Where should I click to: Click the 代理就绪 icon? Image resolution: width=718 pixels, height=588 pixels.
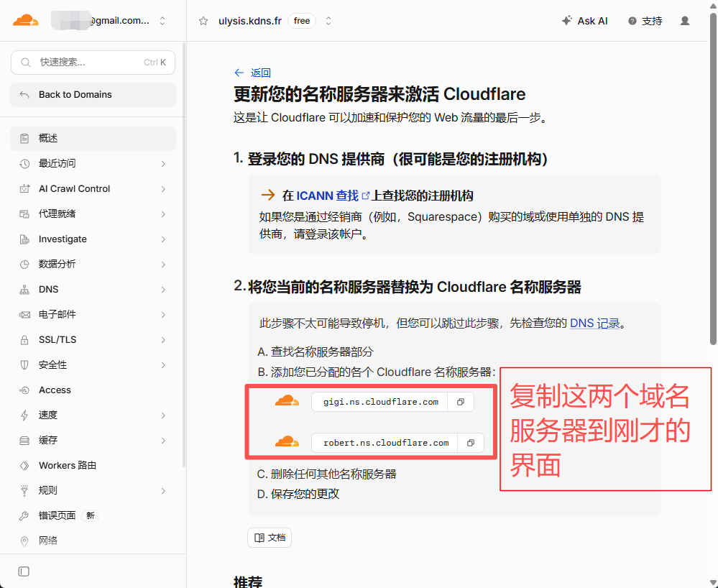tap(24, 214)
